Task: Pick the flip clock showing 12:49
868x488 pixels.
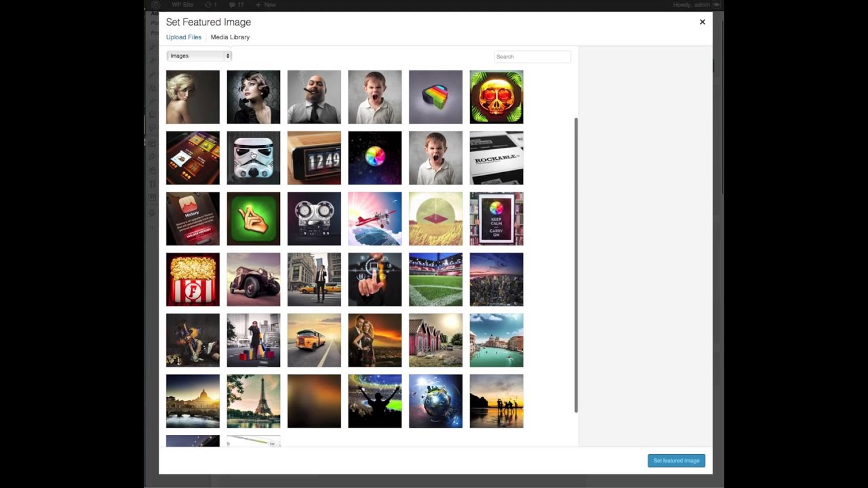Action: (x=314, y=158)
